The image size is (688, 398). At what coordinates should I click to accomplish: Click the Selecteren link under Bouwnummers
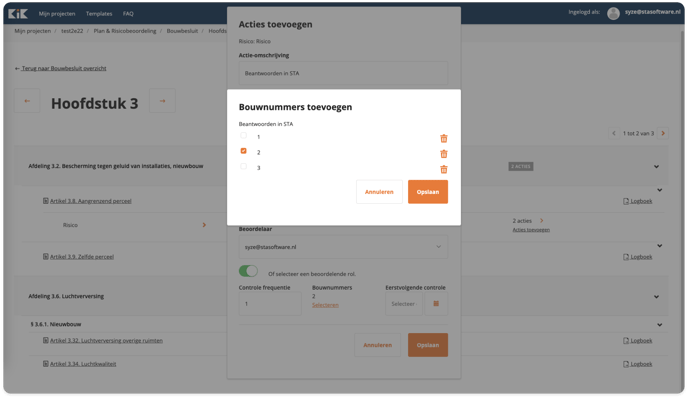(x=325, y=305)
